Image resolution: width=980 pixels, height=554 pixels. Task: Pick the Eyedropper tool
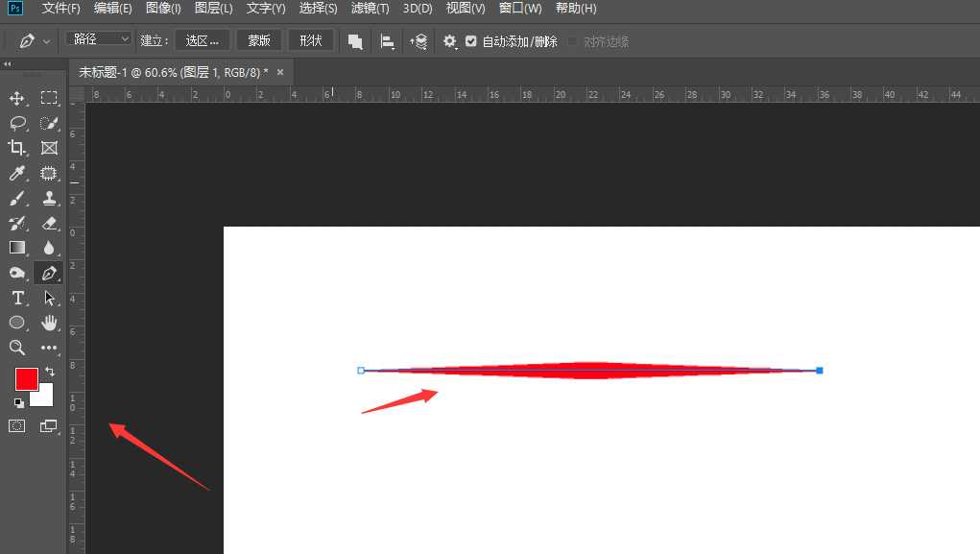pos(17,173)
